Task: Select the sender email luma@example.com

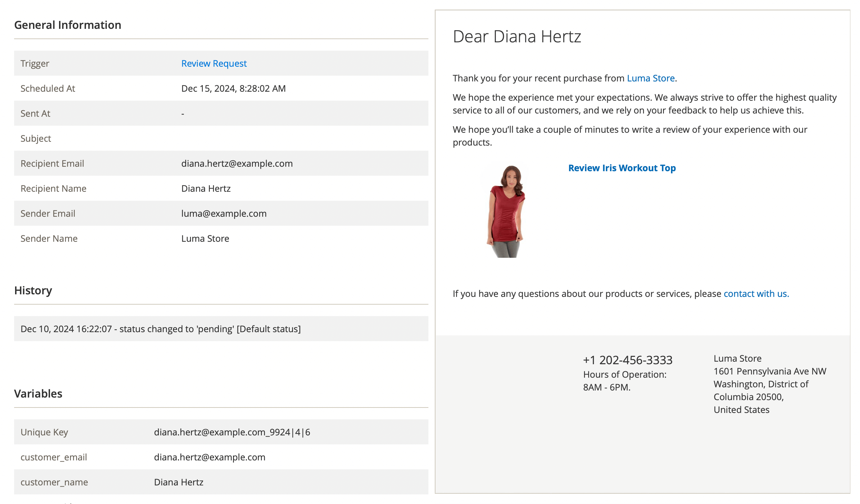Action: tap(224, 214)
